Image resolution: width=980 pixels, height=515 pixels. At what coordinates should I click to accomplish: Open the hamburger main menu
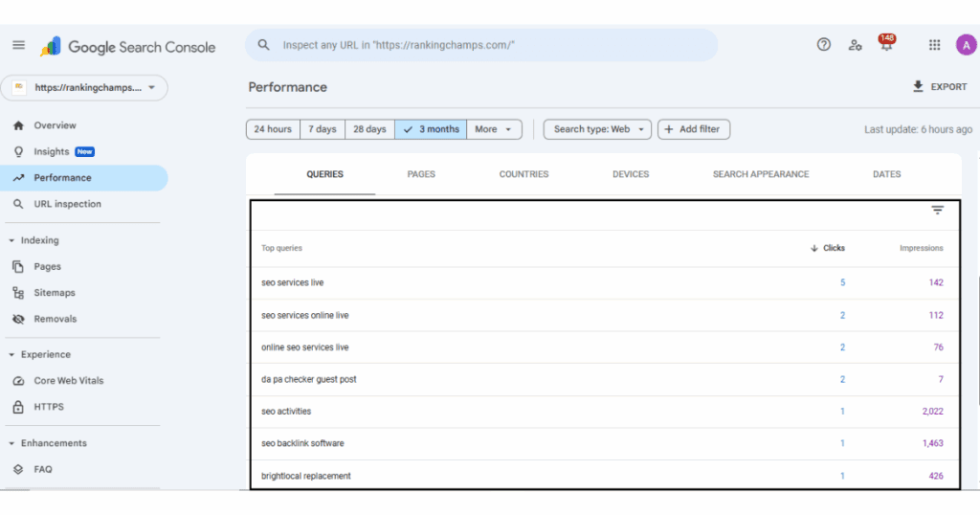18,45
